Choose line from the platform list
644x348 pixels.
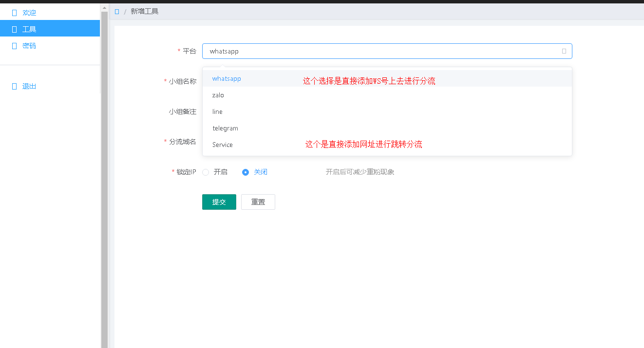coord(387,111)
